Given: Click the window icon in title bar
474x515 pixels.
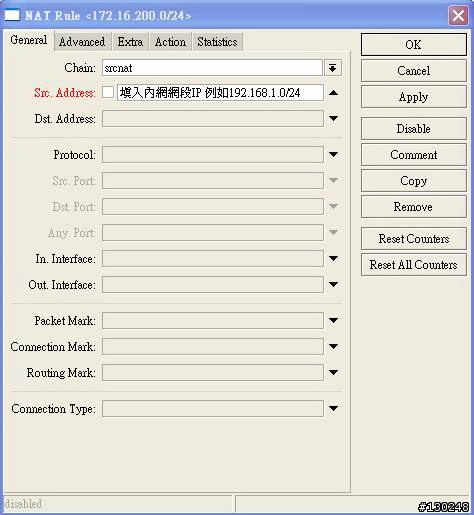Looking at the screenshot, I should tap(12, 15).
